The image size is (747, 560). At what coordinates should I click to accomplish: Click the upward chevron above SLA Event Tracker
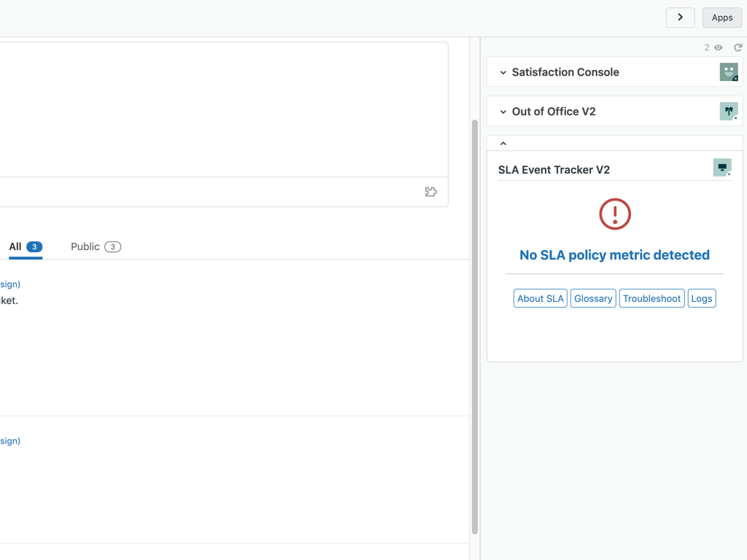[x=503, y=143]
